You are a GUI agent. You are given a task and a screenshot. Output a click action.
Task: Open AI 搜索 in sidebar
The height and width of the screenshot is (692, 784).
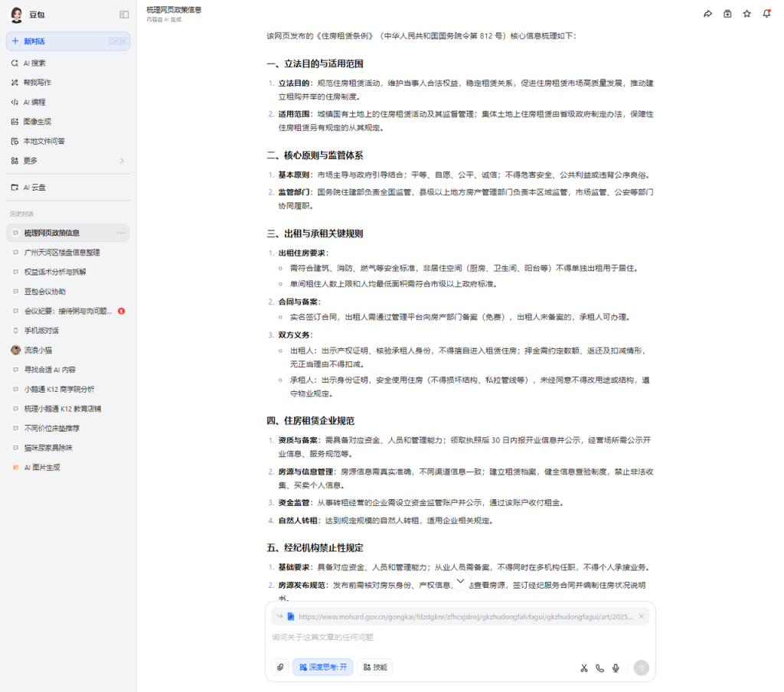68,63
